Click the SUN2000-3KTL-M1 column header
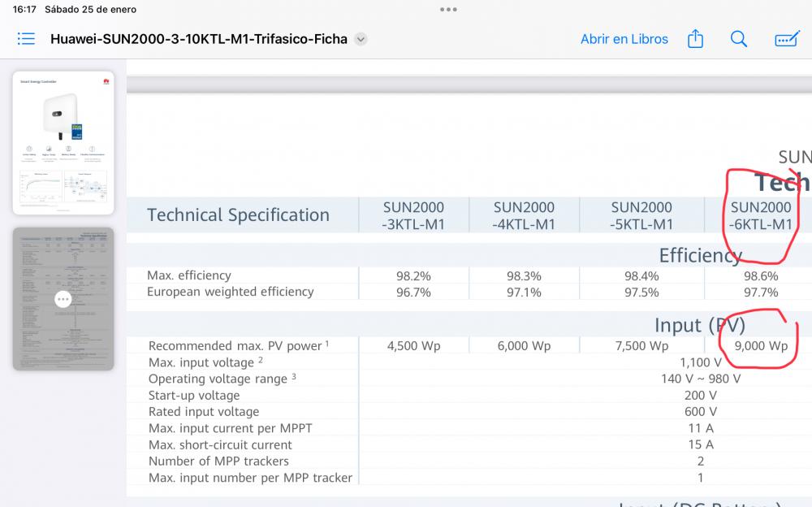Image resolution: width=812 pixels, height=507 pixels. click(413, 215)
